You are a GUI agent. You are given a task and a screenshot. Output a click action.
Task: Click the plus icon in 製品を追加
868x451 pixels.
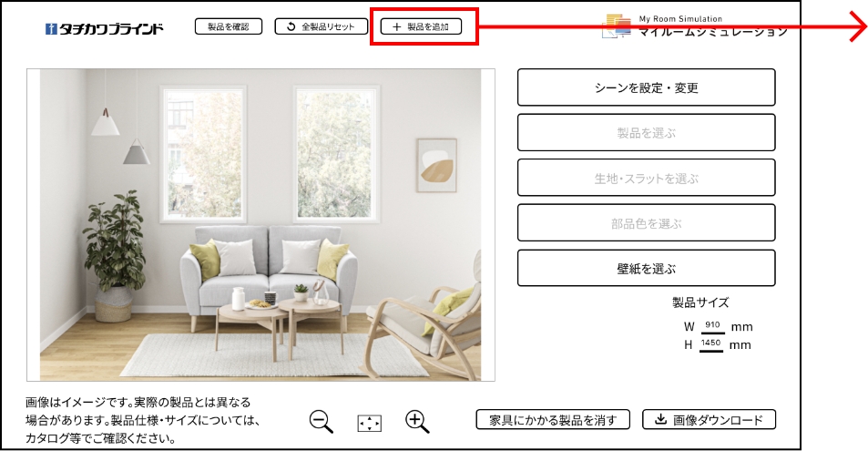coord(396,26)
